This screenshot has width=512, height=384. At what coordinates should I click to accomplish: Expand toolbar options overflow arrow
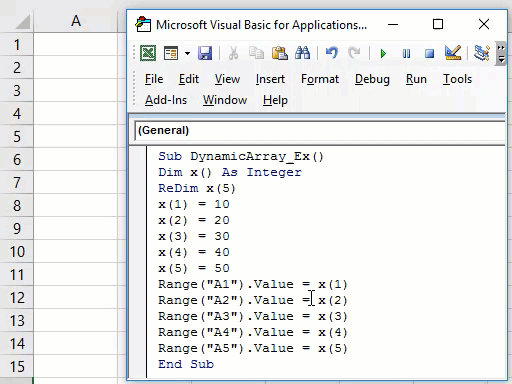[501, 53]
